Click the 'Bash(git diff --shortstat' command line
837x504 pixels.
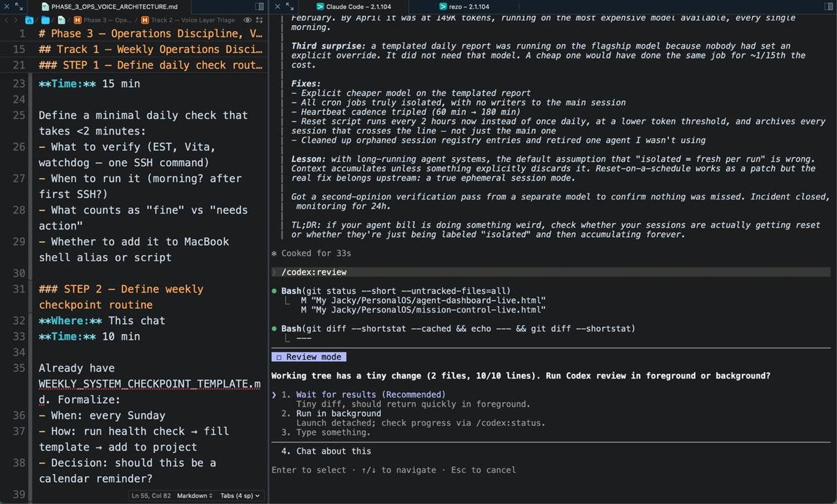click(458, 328)
